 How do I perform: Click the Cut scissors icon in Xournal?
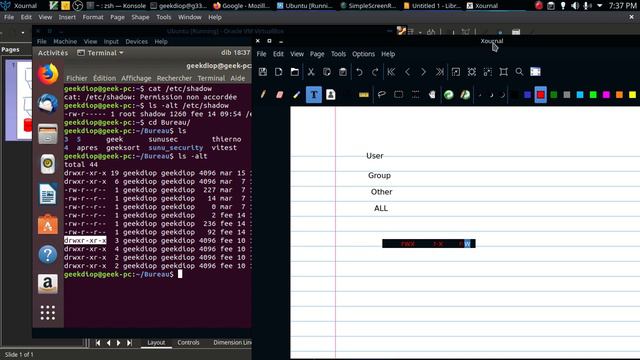pyautogui.click(x=311, y=72)
